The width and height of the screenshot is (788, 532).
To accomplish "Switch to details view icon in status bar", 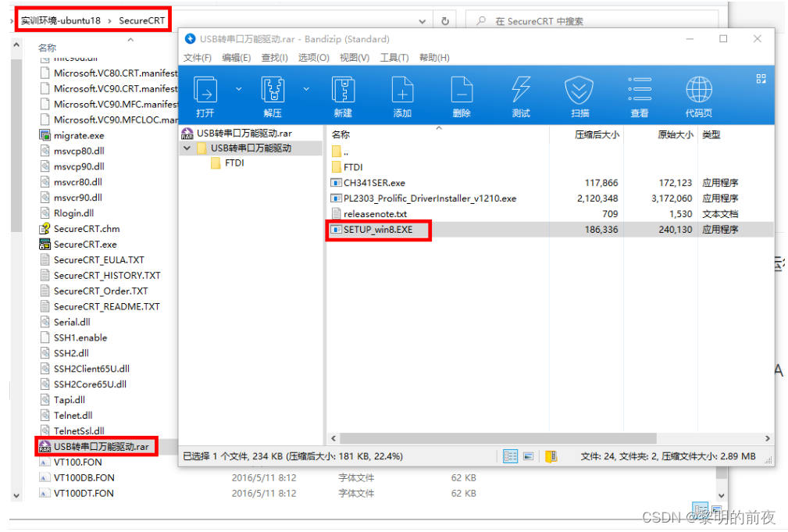I will point(510,456).
